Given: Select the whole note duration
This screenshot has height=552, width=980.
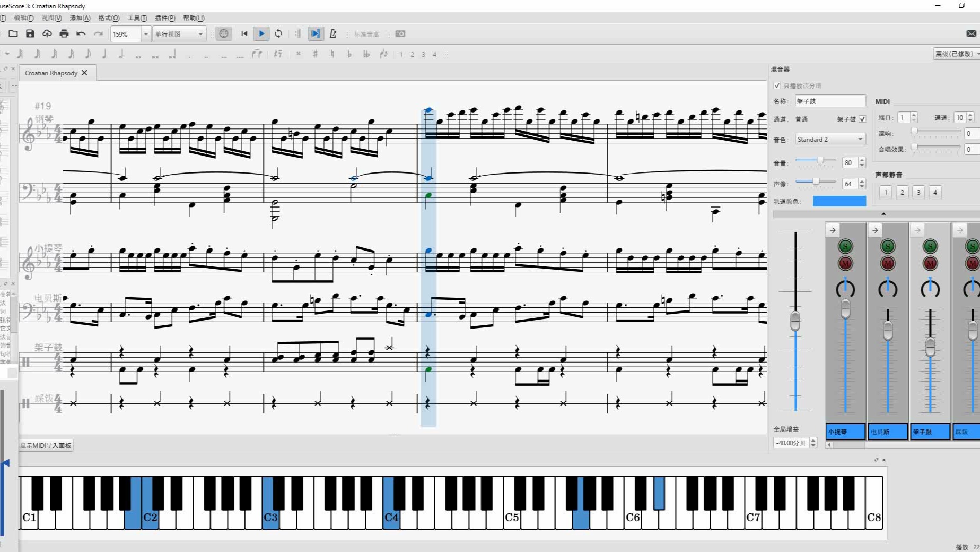Looking at the screenshot, I should 138,56.
